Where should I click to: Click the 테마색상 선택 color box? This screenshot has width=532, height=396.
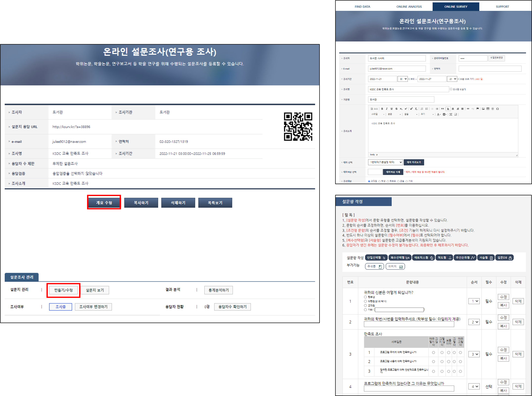coord(375,172)
